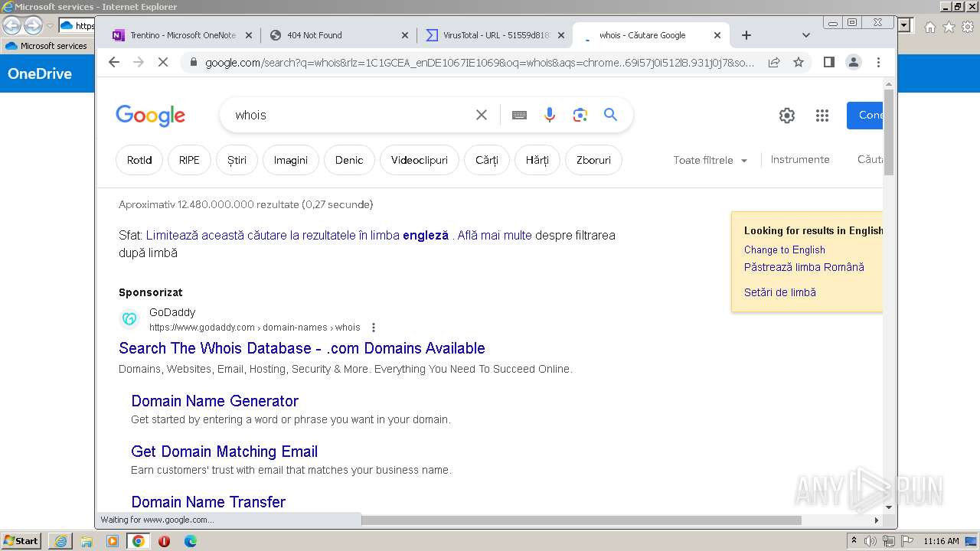Select the Denic filter chip
The width and height of the screenshot is (980, 551).
pyautogui.click(x=349, y=160)
